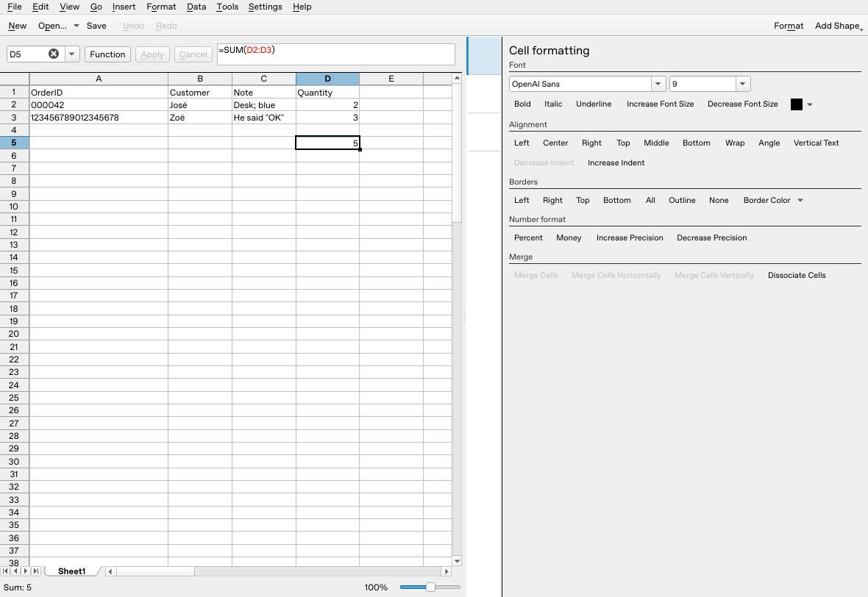The height and width of the screenshot is (597, 868).
Task: Click the Function button
Action: tap(107, 54)
